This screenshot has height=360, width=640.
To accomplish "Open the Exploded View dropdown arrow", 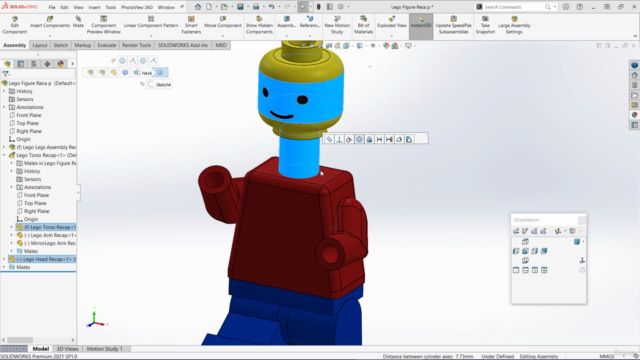I will (391, 36).
